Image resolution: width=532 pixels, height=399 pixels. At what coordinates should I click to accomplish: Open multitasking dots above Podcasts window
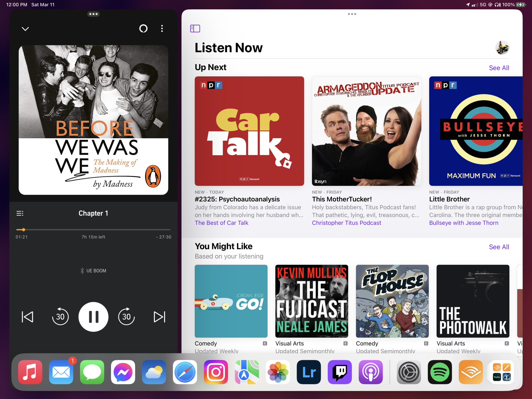click(x=352, y=14)
